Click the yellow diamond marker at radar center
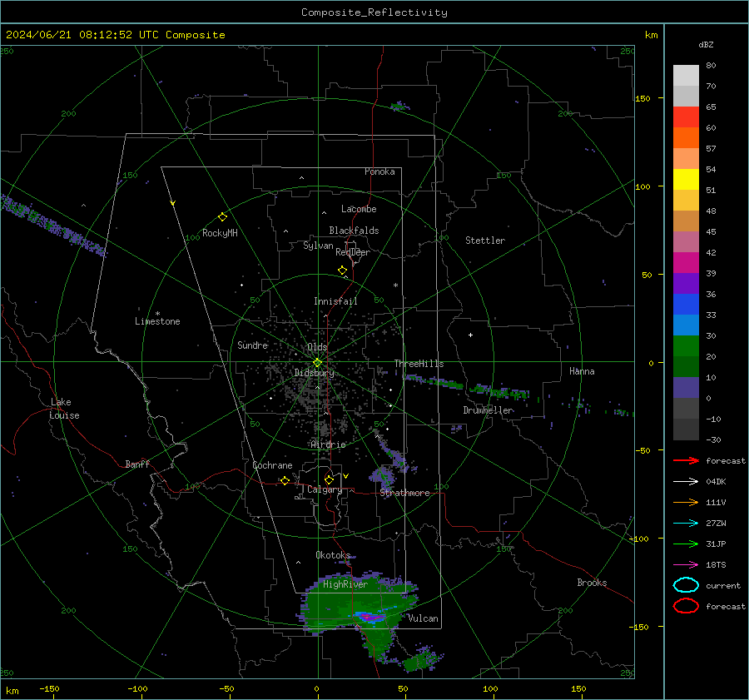 tap(317, 363)
